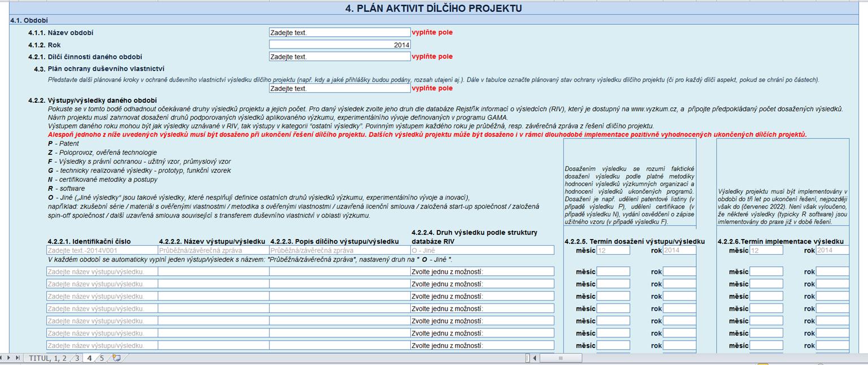Click the first empty 'Zadejte název výstupu/výsledku.' cell
The image size is (868, 365).
pos(102,272)
